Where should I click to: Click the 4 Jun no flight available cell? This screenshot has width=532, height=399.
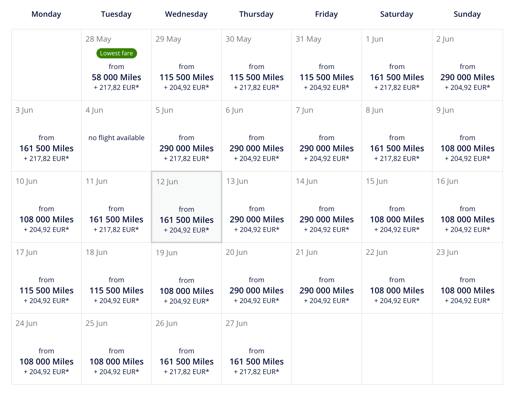click(x=117, y=136)
